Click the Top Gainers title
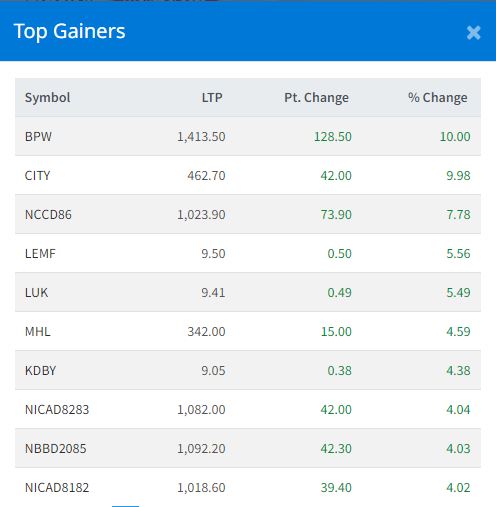 (x=69, y=31)
